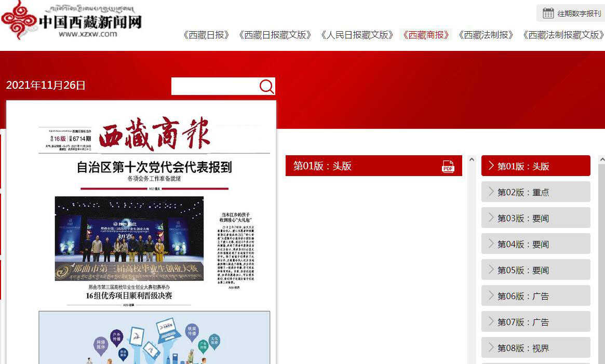Type in the search input field

point(214,86)
